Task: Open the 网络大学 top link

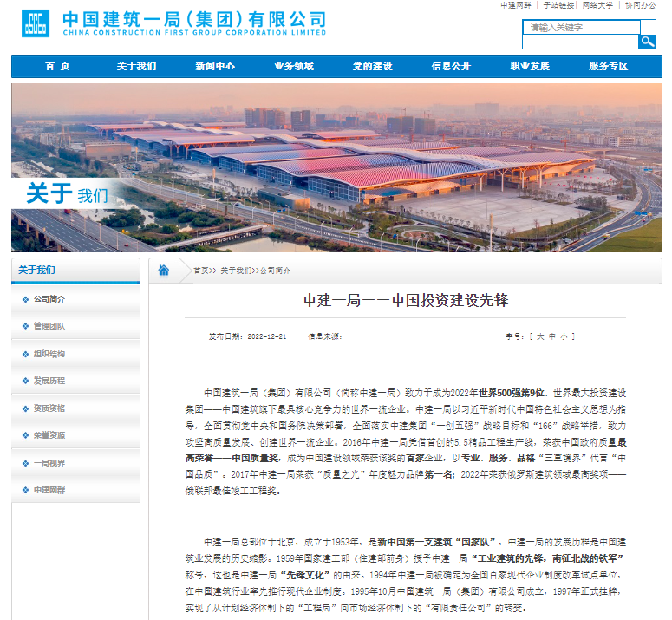Action: click(597, 5)
